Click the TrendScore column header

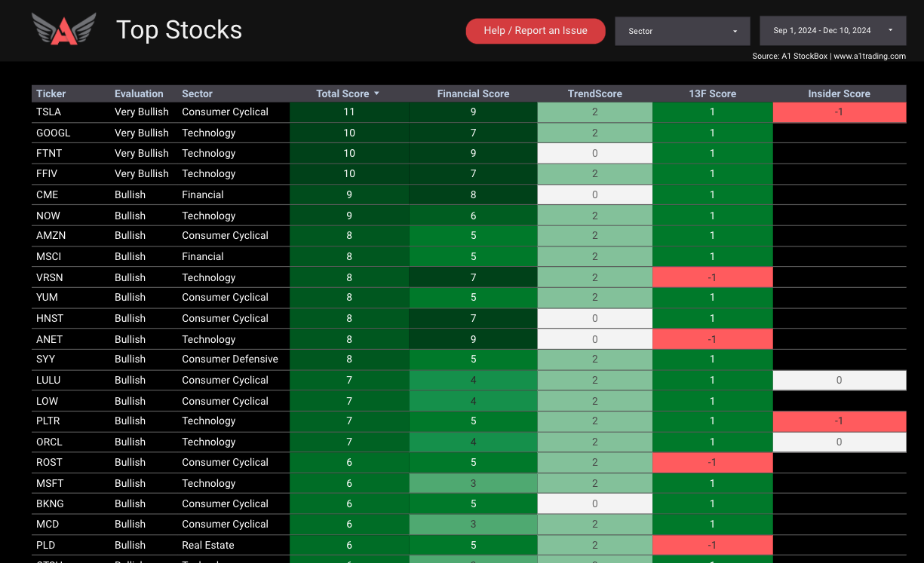[x=594, y=93]
